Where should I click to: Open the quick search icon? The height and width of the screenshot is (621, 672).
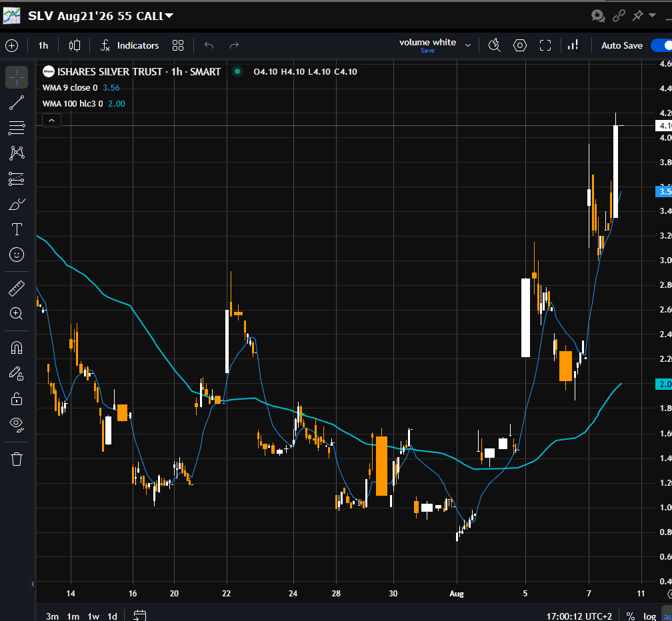pyautogui.click(x=495, y=45)
